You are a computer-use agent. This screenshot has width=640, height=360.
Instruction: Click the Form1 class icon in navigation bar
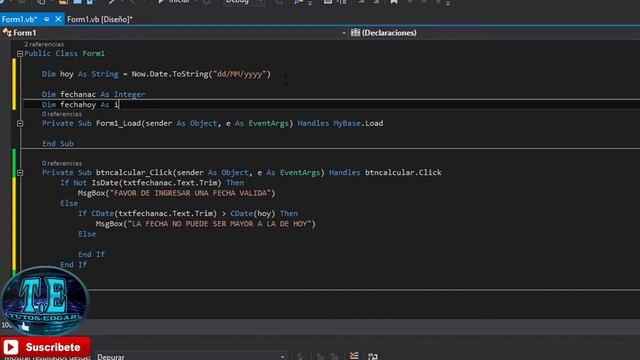[x=7, y=33]
